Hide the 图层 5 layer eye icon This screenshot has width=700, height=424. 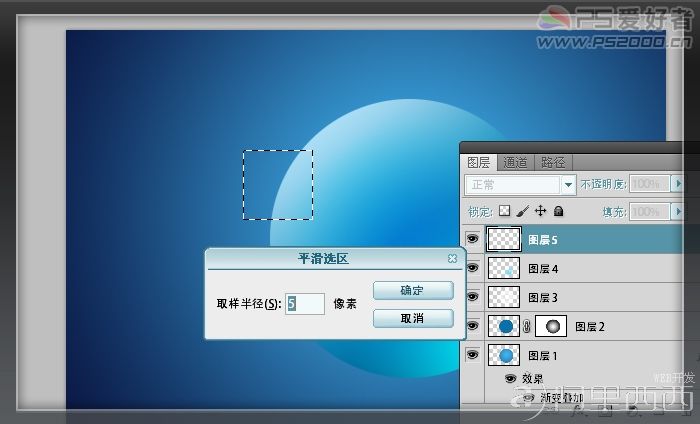tap(472, 239)
